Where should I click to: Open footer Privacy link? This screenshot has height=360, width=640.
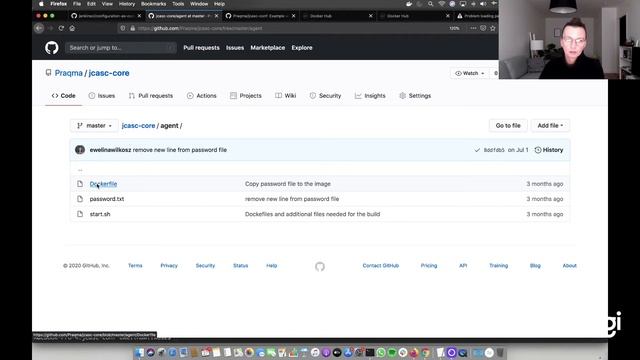coord(169,266)
